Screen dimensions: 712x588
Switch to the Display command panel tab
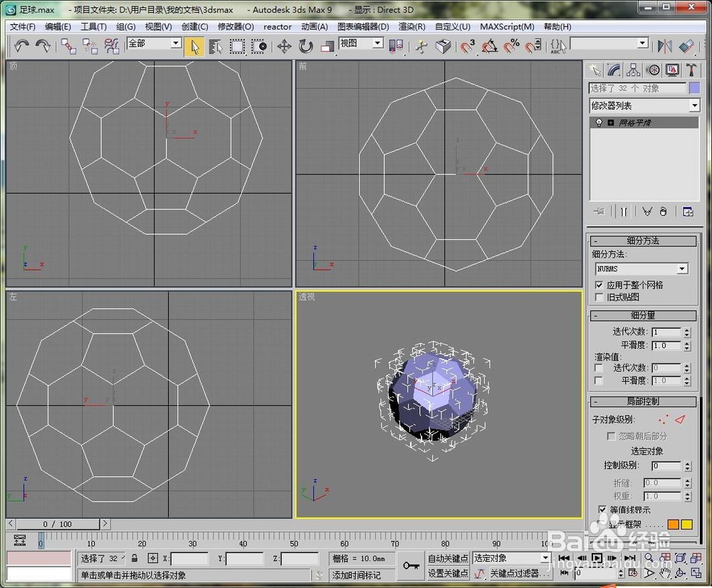pos(672,70)
